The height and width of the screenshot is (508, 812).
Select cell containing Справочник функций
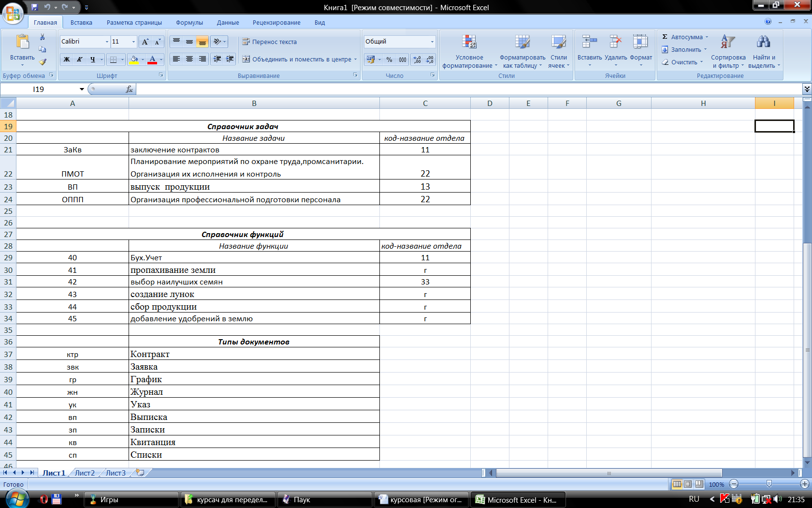(x=243, y=234)
